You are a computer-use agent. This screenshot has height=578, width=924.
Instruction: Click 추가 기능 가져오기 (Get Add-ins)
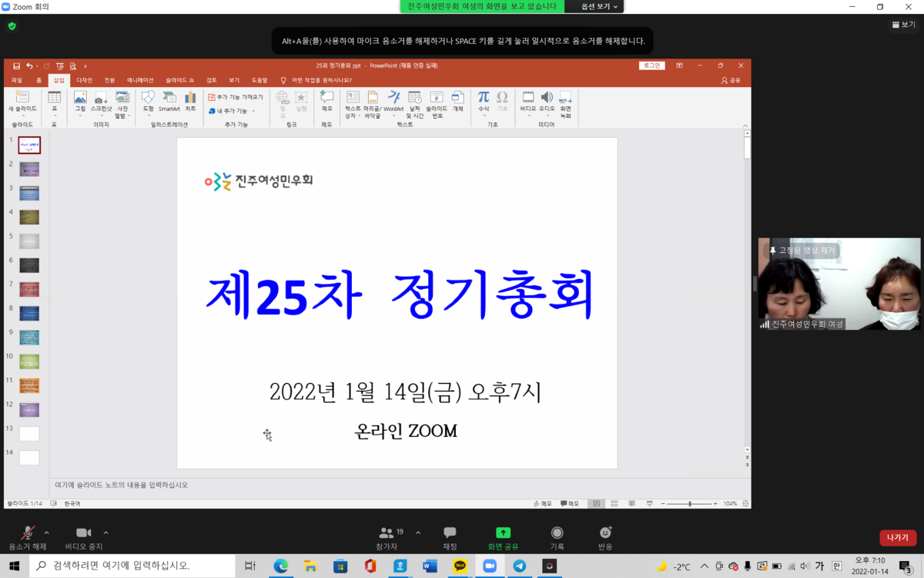tap(236, 97)
